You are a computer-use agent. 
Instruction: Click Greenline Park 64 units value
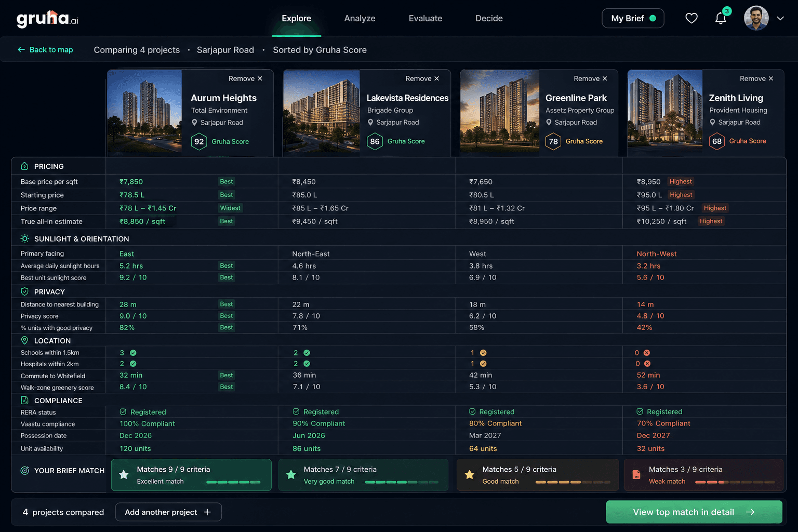[483, 449]
